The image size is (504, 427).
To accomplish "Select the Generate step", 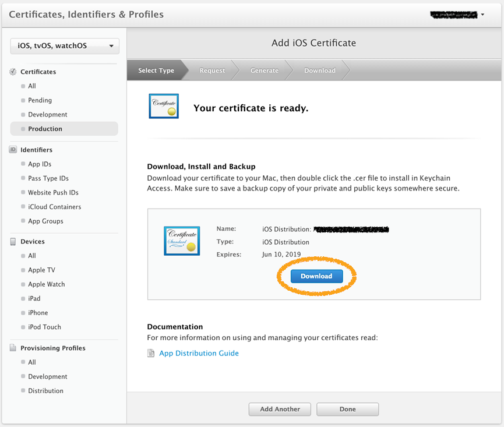I will [265, 70].
